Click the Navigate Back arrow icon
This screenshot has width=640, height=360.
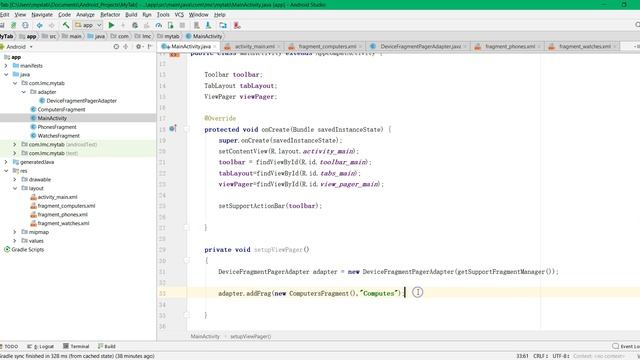click(x=40, y=25)
